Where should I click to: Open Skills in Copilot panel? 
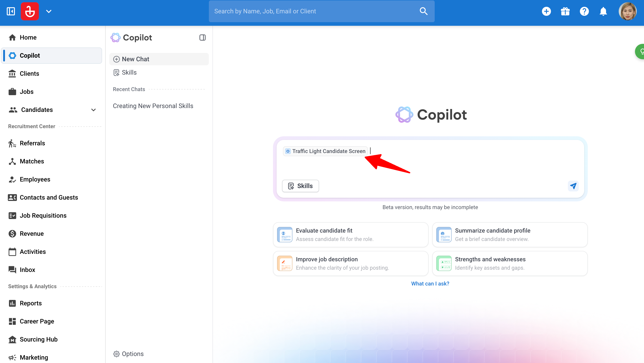click(x=159, y=73)
